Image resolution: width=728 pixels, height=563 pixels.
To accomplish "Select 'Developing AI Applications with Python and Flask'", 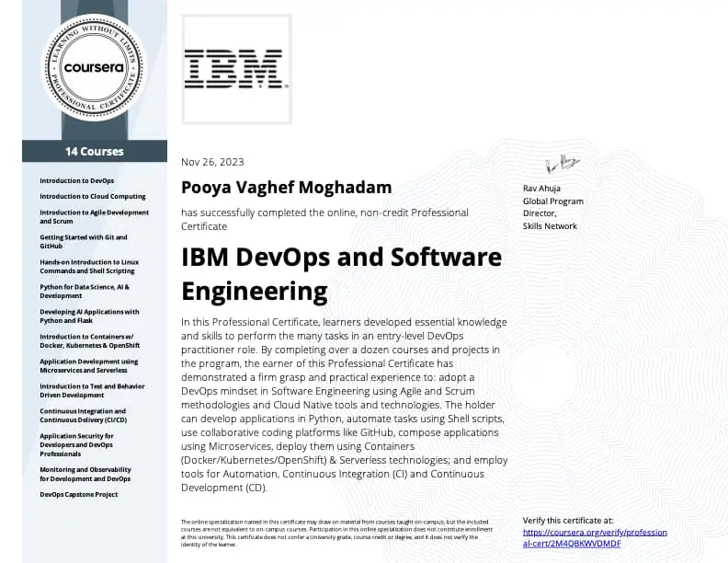I will click(89, 316).
